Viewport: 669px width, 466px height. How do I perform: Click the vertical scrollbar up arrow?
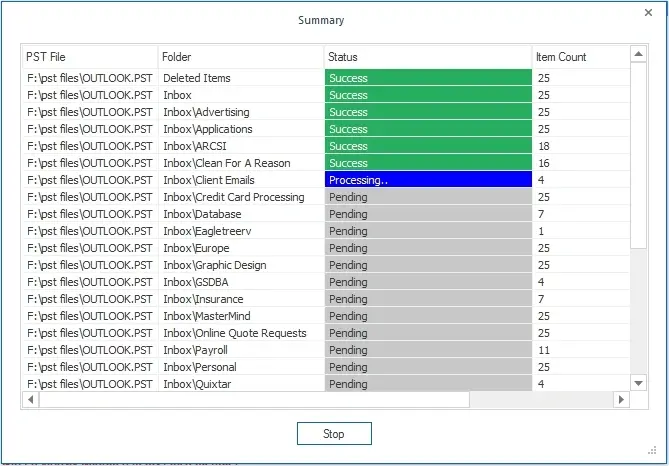638,54
